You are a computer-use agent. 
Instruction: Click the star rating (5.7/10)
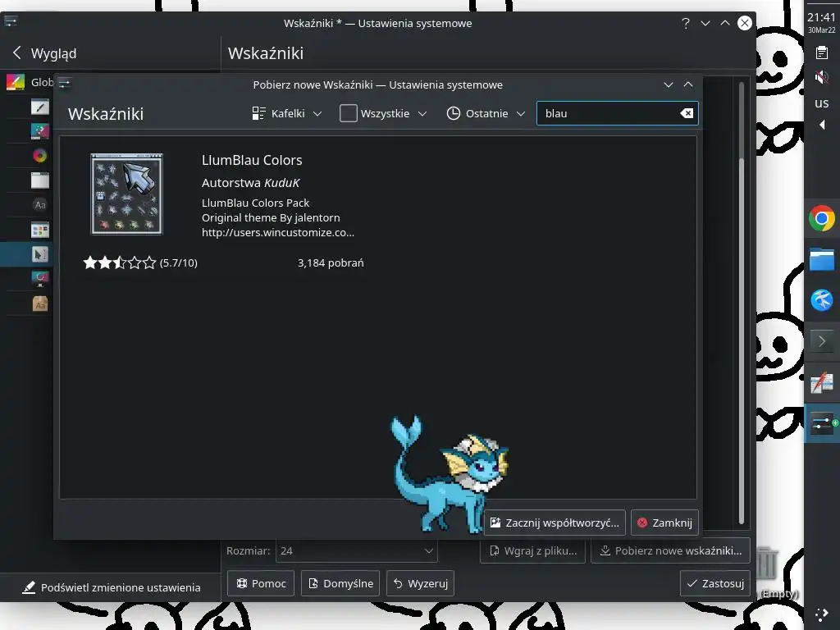click(140, 262)
